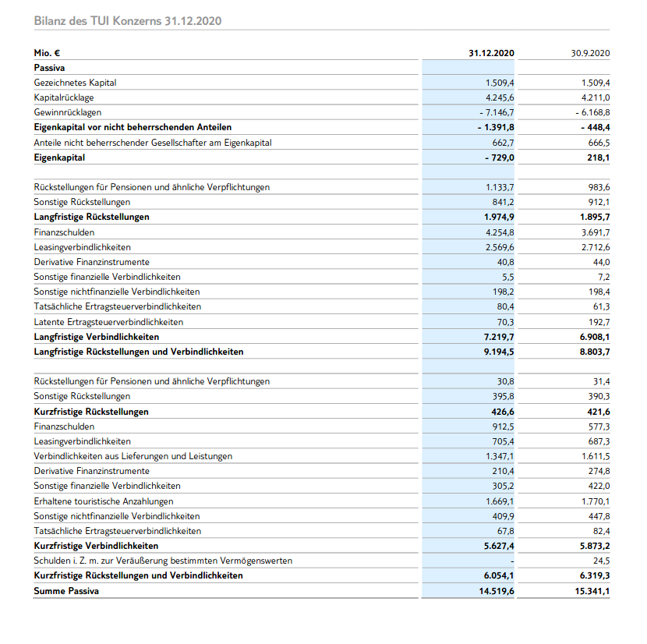
Task: Select the 'Mio. €' header label
Action: coord(47,53)
